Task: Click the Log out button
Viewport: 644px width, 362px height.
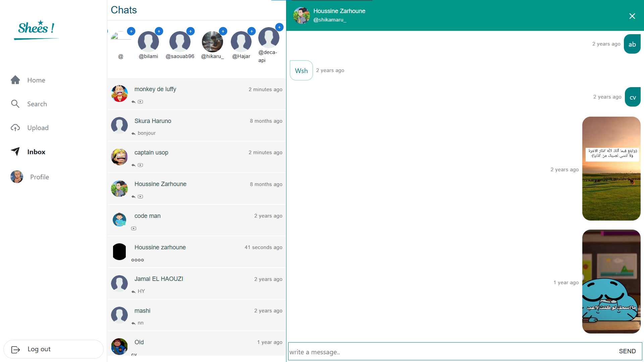Action: pos(39,349)
